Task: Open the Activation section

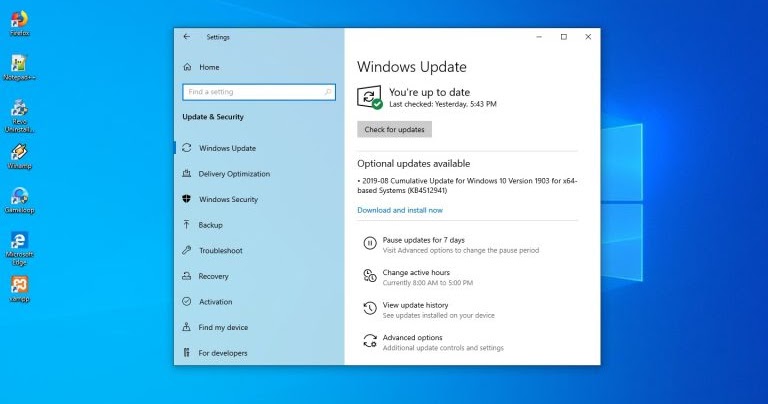Action: tap(216, 302)
